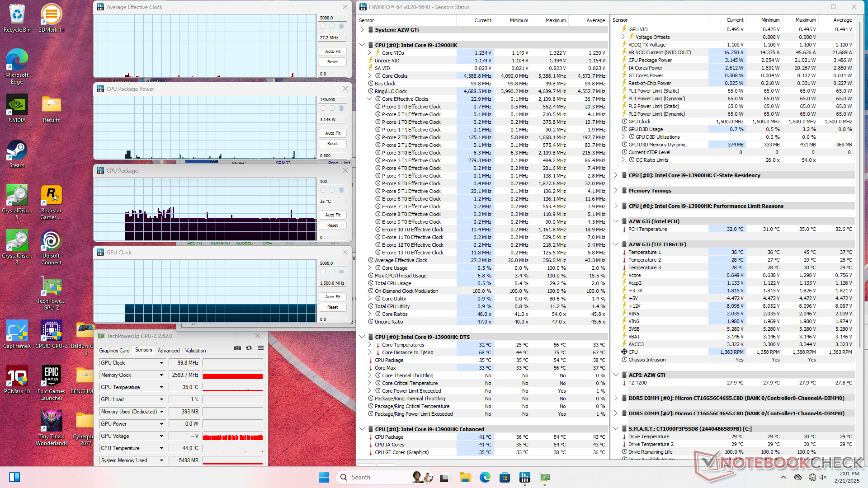Open the GPU Temperature sensor dropdown
Image resolution: width=868 pixels, height=488 pixels.
point(161,387)
